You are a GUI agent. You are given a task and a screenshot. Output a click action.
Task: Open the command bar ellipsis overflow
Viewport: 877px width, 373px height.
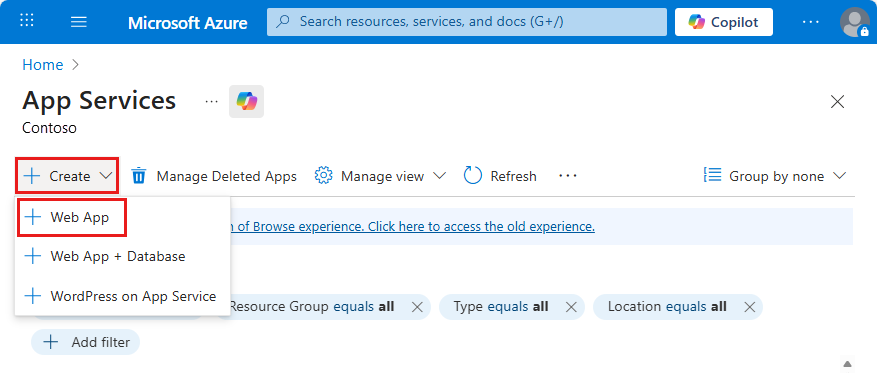pos(567,176)
